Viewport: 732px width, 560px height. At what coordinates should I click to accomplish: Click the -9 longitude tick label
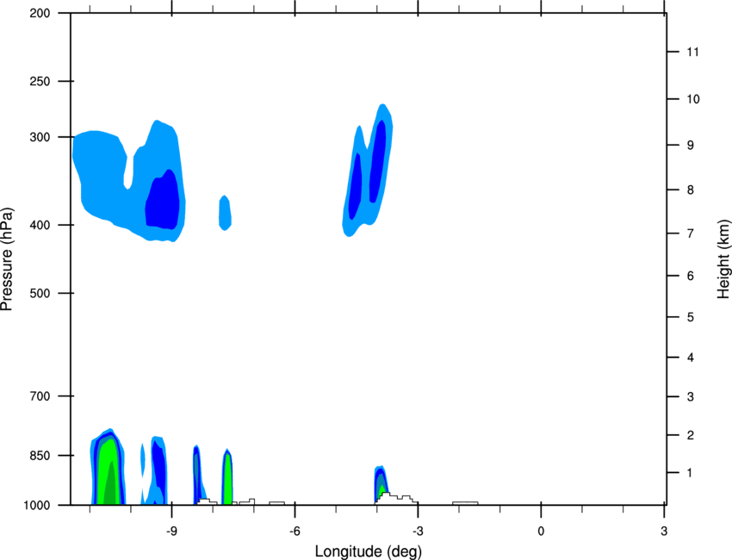pyautogui.click(x=171, y=532)
